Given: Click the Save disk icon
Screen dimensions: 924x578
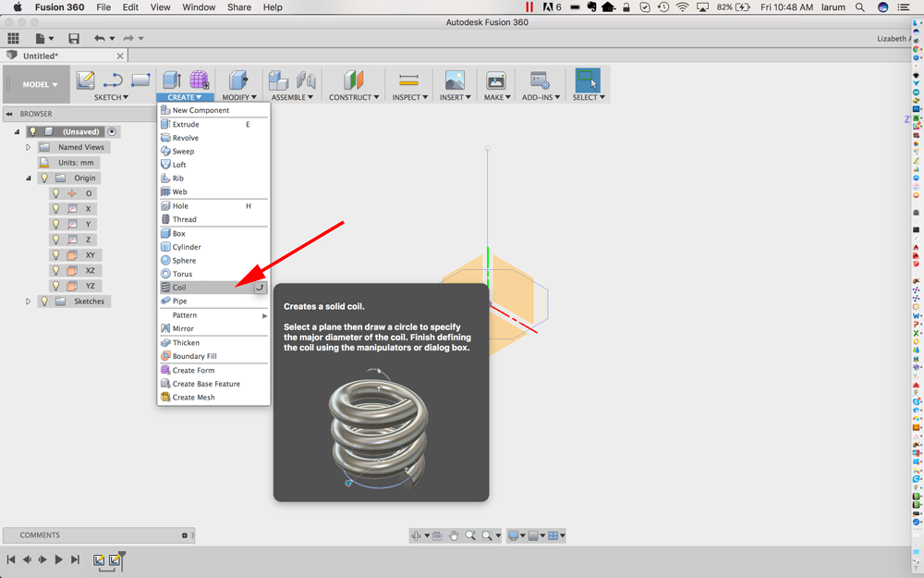Looking at the screenshot, I should click(x=74, y=38).
